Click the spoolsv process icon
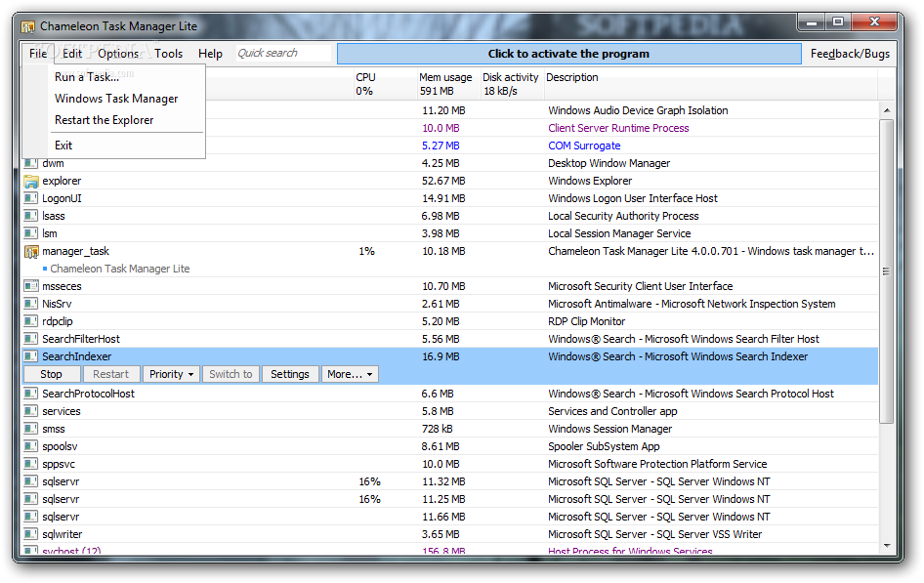This screenshot has height=583, width=924. [30, 446]
